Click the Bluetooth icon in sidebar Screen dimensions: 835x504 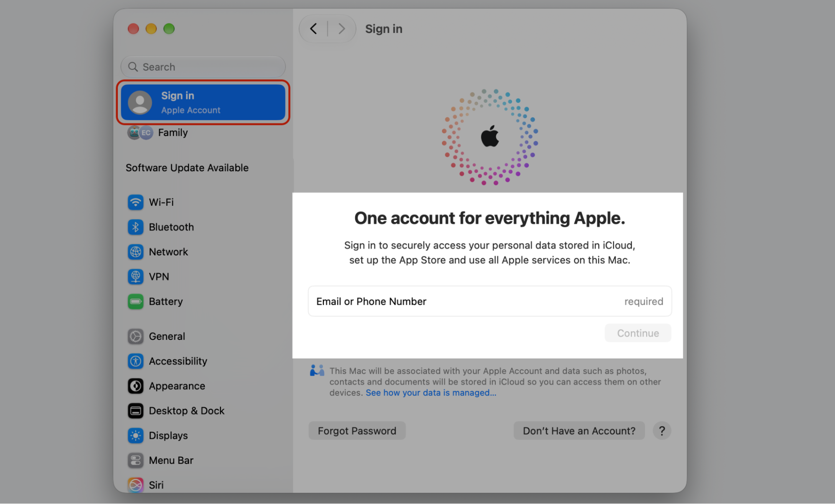pos(135,227)
